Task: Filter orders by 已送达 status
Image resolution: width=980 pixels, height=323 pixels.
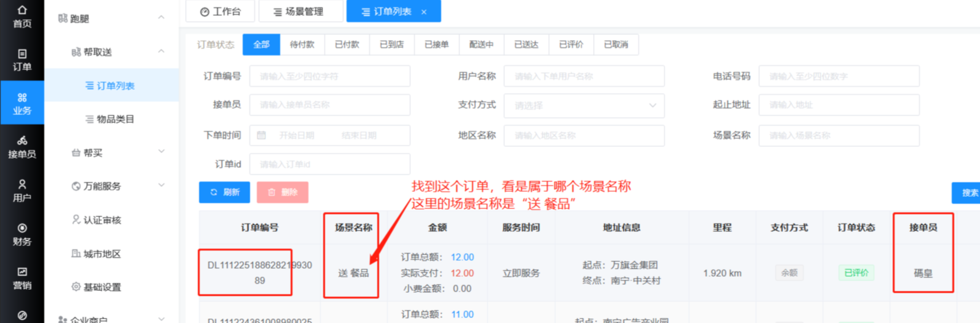Action: [526, 44]
